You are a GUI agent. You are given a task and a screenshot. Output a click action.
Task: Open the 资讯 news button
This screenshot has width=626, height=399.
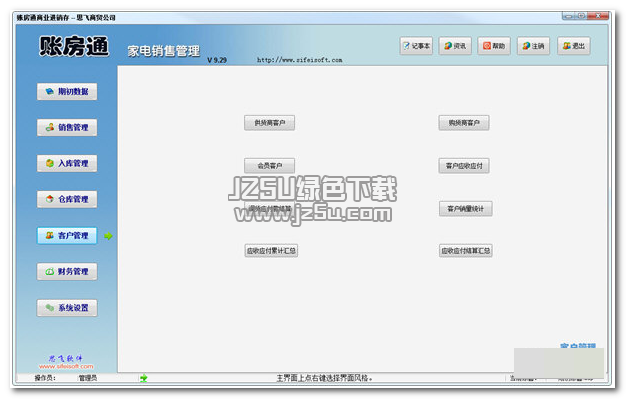pos(455,46)
